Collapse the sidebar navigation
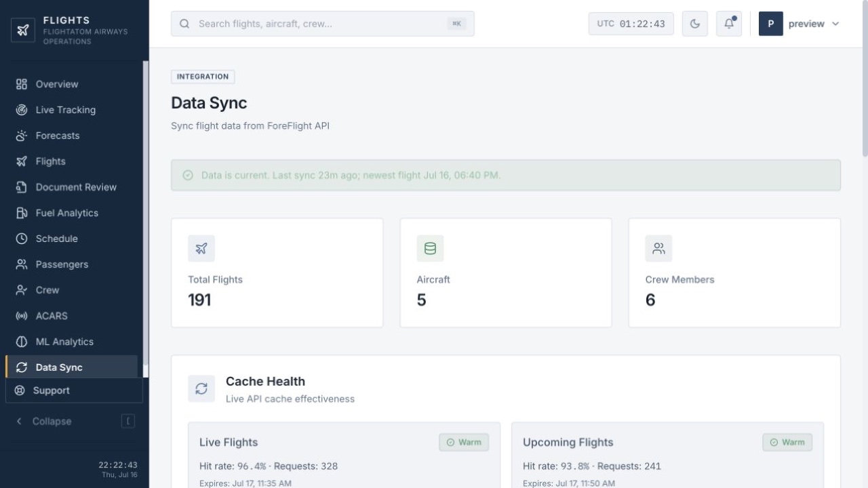This screenshot has width=868, height=488. (74, 421)
